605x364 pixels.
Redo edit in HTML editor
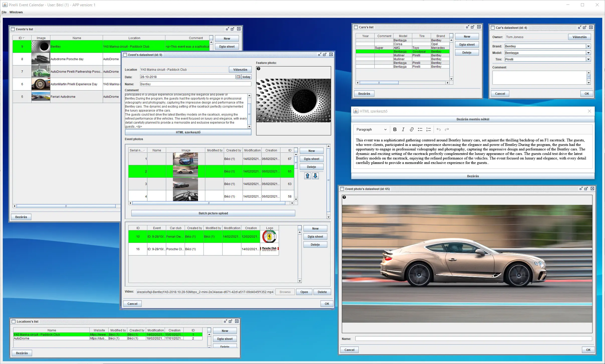click(x=447, y=129)
